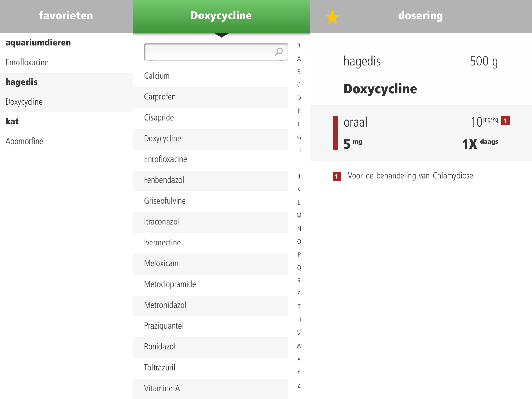Click the red oraal dosage bar
This screenshot has height=399, width=532.
click(335, 133)
